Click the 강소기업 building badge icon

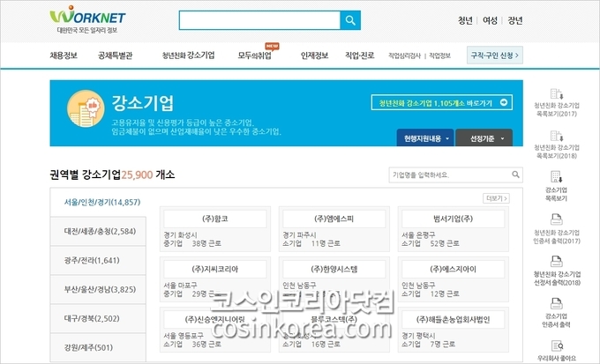coord(86,108)
